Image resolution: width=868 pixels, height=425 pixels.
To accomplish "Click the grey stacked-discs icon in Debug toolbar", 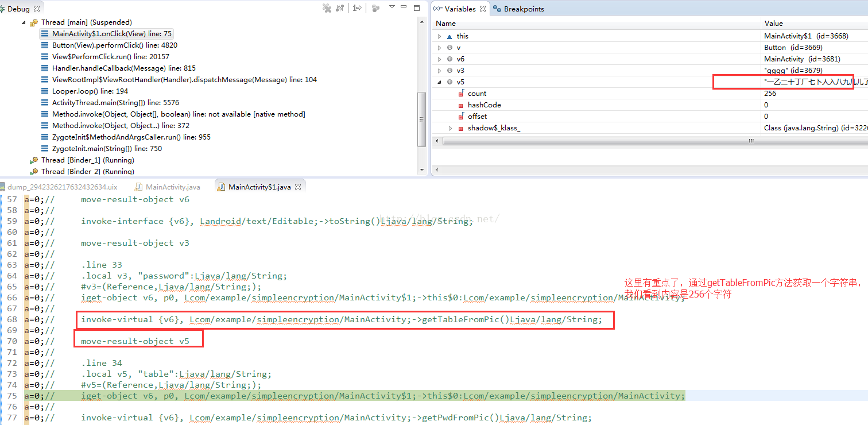I will tap(375, 8).
